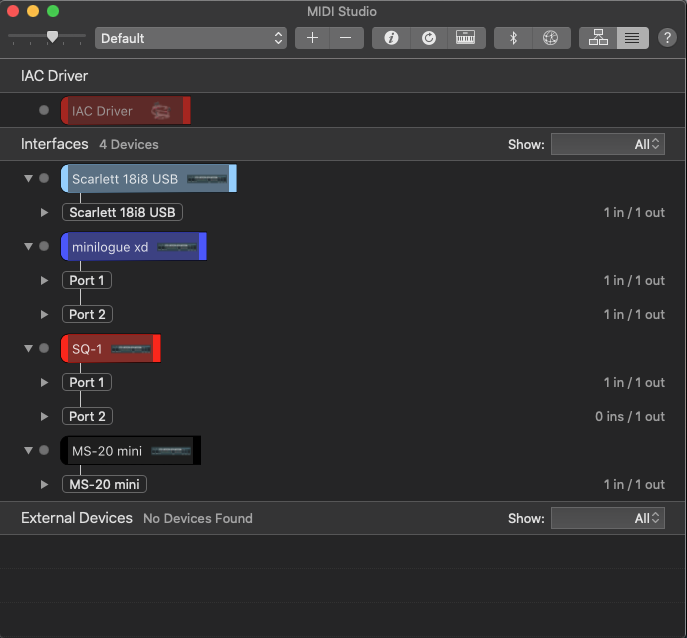Select the SQ-1 device tile
This screenshot has height=638, width=687.
tap(111, 348)
